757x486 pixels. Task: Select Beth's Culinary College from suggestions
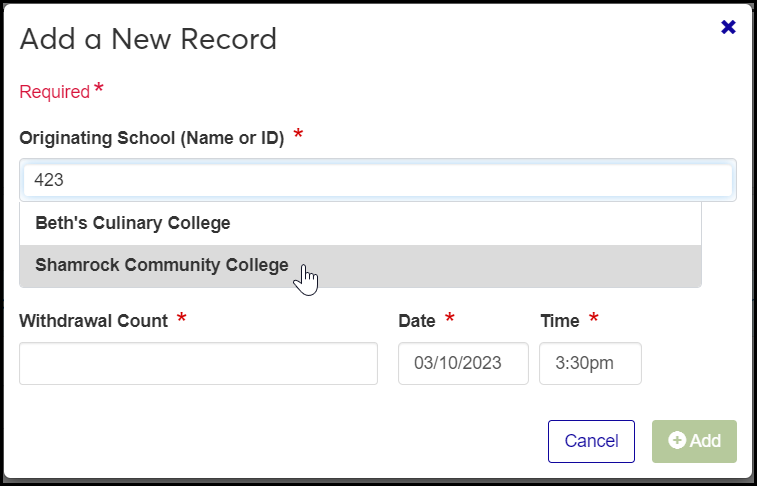(133, 223)
